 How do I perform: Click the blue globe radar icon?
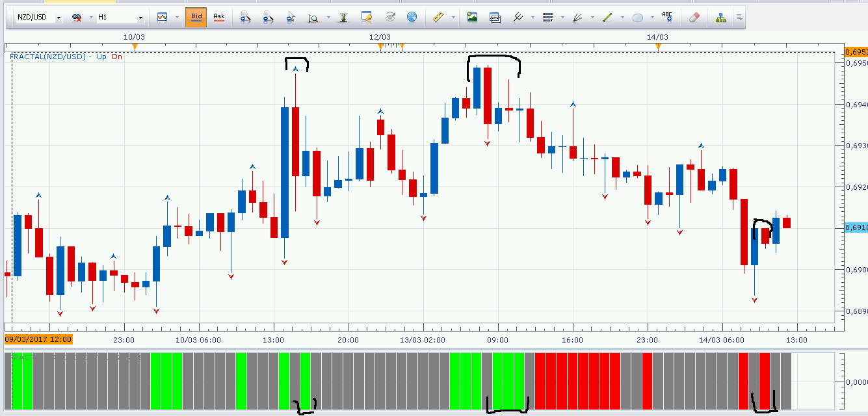412,18
